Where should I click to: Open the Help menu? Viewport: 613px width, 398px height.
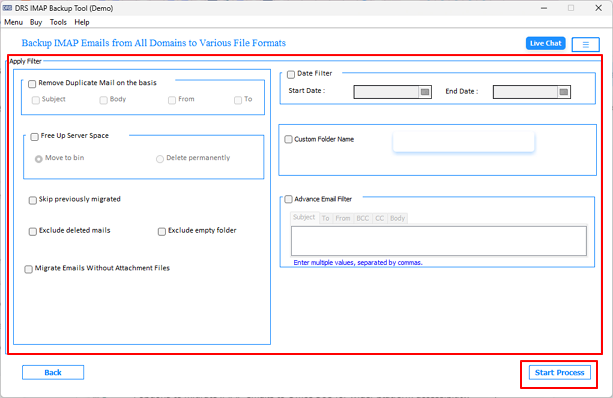click(82, 22)
